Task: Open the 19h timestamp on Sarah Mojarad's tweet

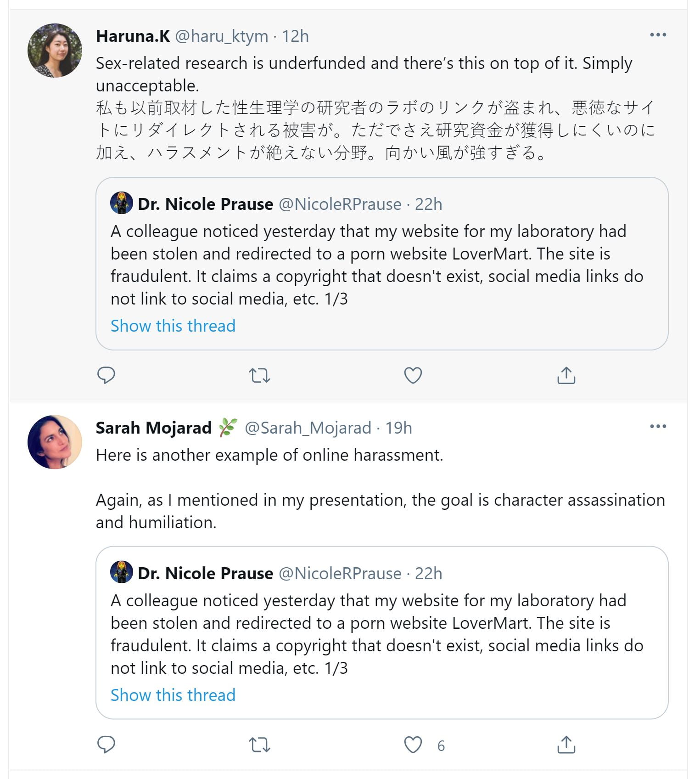Action: coord(398,428)
